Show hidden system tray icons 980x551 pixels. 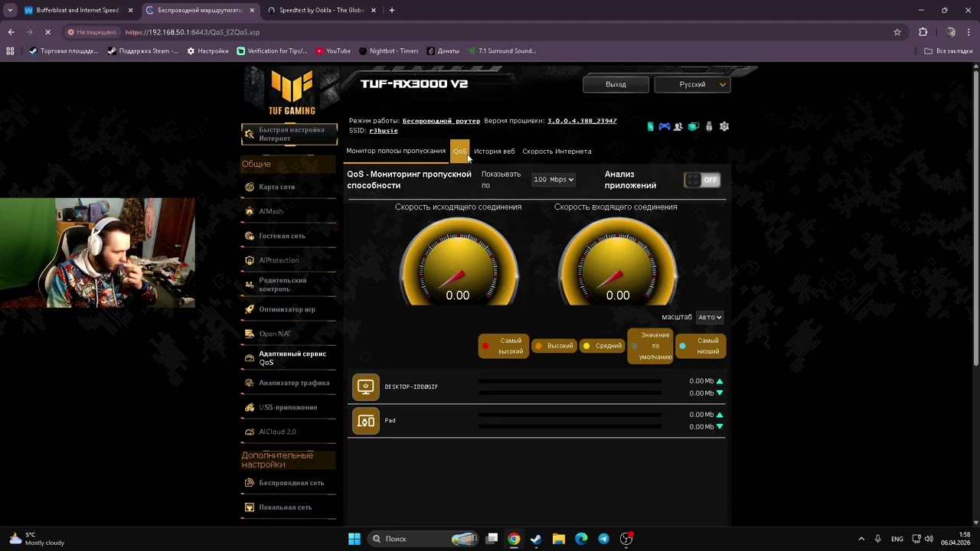(861, 539)
